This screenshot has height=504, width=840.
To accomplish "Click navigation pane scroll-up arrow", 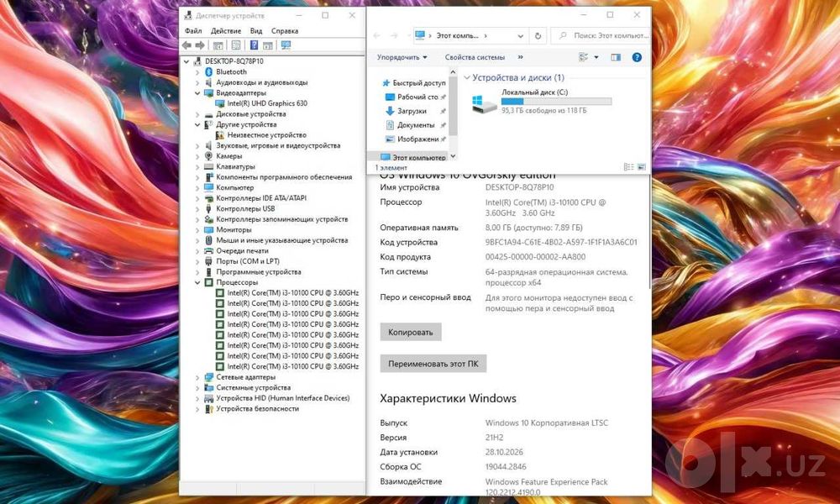I will click(454, 71).
